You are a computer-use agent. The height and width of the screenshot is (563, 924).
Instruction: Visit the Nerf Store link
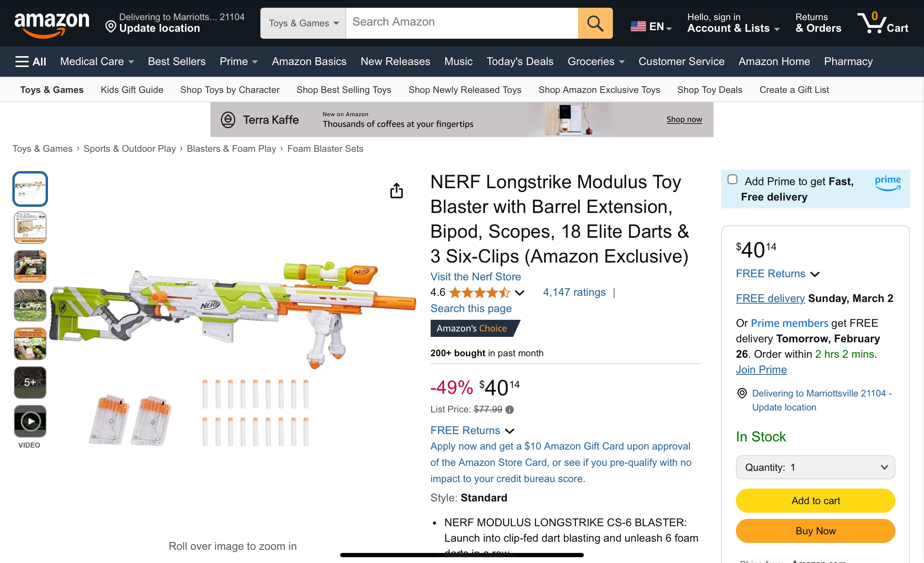point(476,276)
